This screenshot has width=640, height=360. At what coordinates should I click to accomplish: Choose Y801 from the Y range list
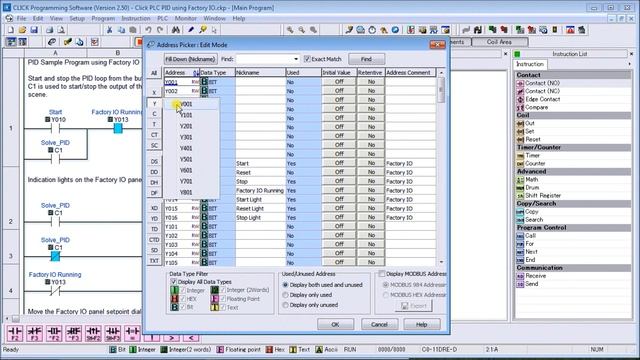point(186,192)
